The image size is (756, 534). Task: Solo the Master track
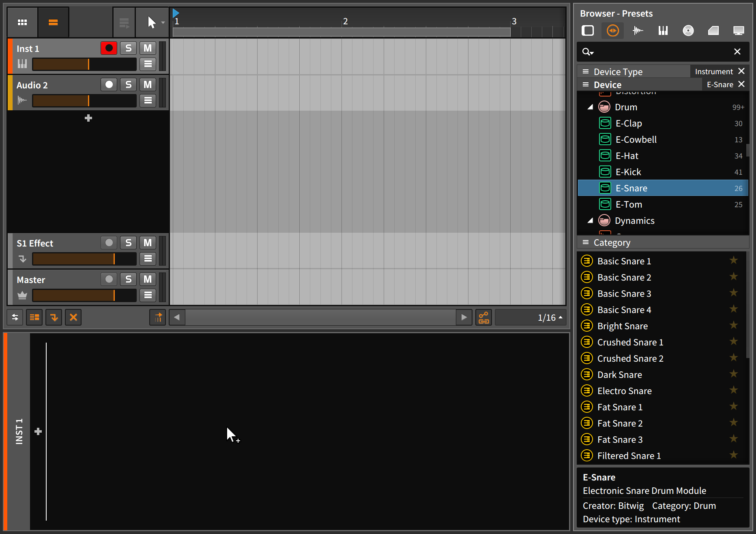128,279
